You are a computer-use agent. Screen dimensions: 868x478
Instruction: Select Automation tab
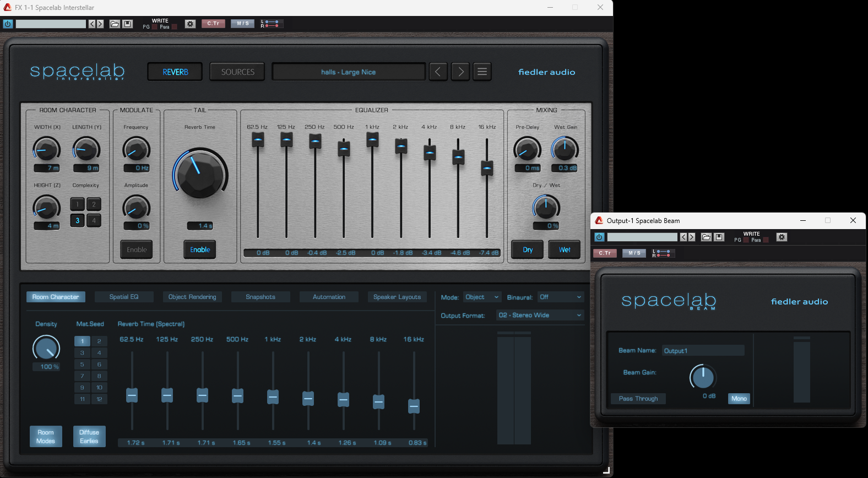tap(329, 297)
